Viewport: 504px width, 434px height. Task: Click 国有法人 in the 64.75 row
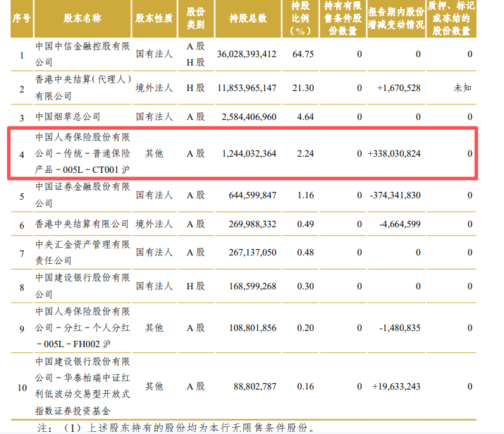[154, 54]
